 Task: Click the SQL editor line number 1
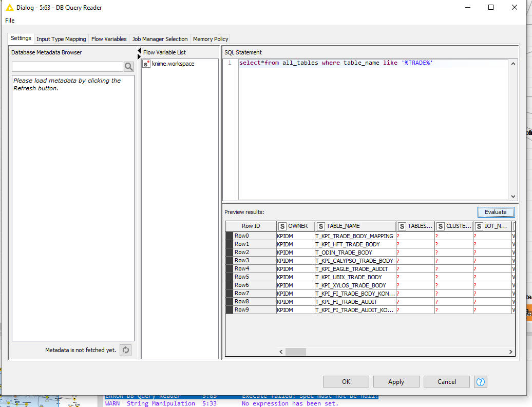[x=230, y=63]
